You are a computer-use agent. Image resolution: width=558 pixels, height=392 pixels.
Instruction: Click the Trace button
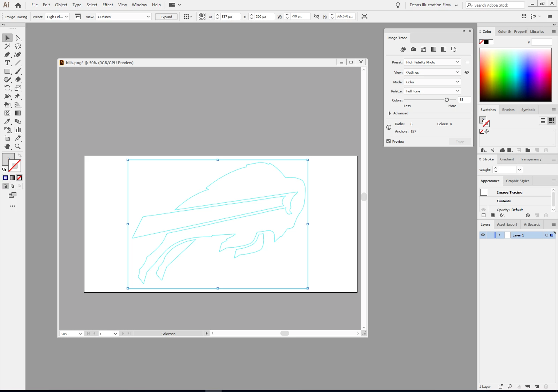click(x=460, y=142)
